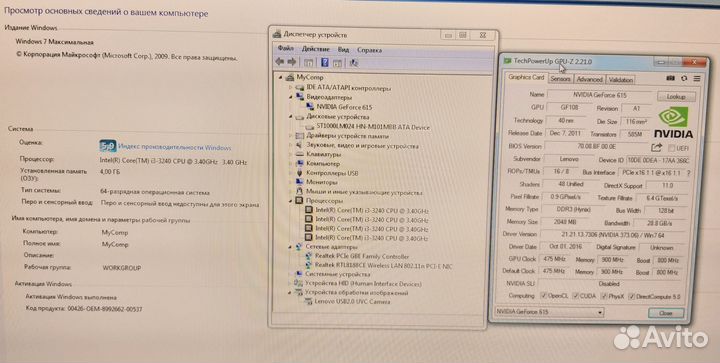Click the first Intel Core i3-3240 processor icon
This screenshot has height=363, width=720.
coord(309,210)
